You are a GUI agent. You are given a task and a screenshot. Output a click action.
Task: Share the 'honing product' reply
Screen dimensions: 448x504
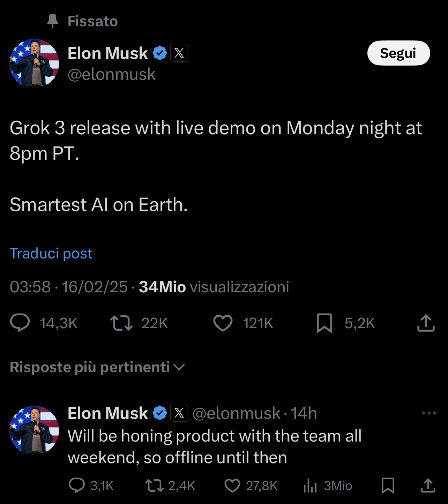[428, 486]
